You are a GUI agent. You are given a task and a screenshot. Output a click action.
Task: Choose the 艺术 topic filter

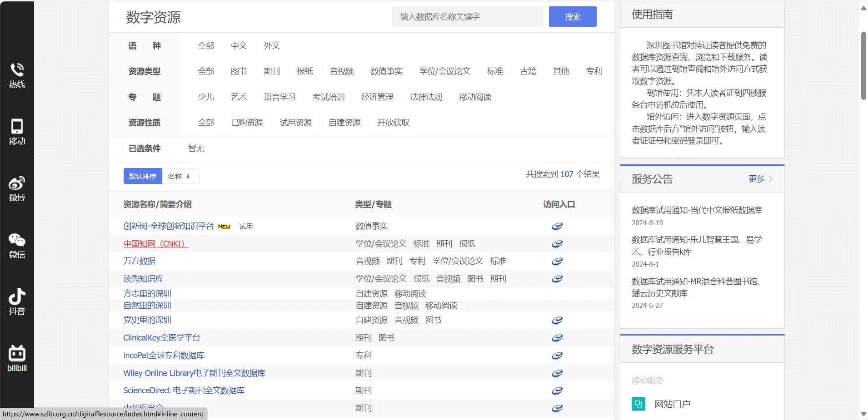(239, 97)
